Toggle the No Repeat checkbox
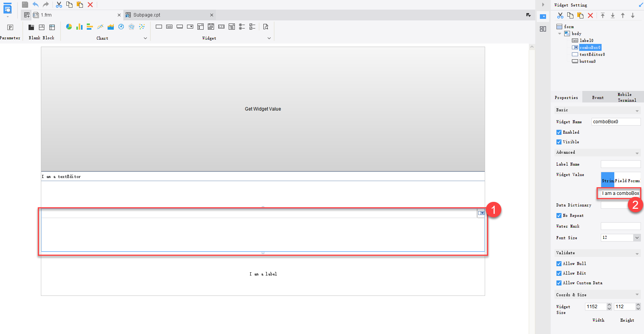644x334 pixels. [559, 215]
